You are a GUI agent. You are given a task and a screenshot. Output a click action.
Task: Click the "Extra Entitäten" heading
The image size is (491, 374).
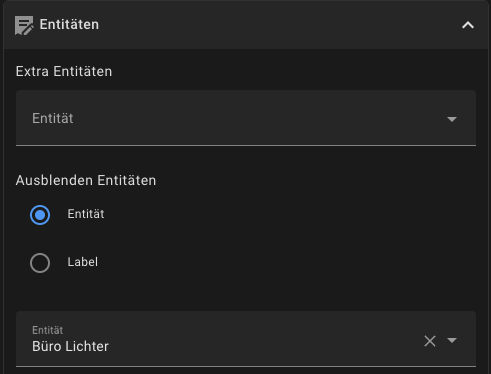coord(64,71)
